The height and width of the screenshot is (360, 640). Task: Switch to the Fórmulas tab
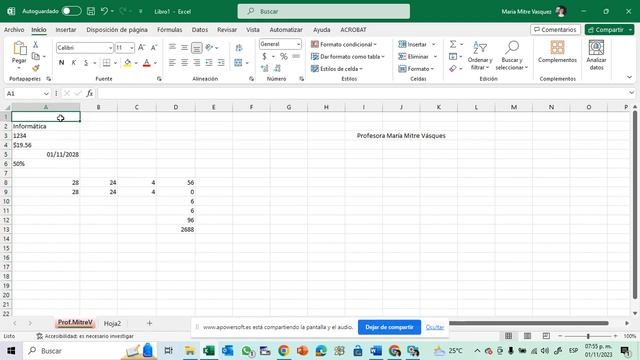169,30
